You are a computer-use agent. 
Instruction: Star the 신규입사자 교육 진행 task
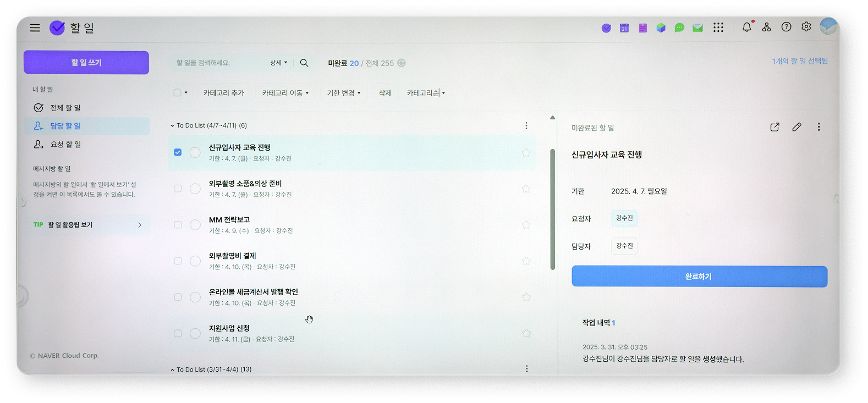click(526, 153)
